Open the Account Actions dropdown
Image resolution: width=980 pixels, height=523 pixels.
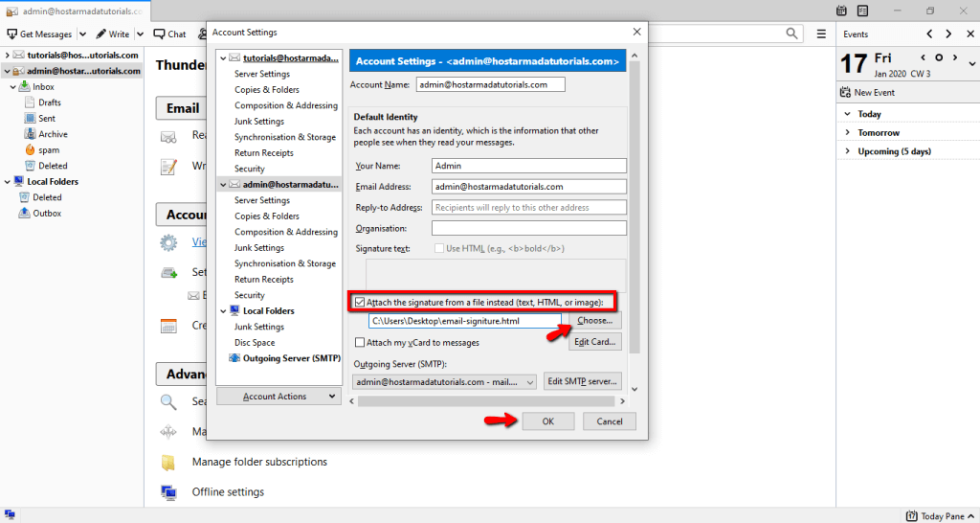click(x=278, y=396)
